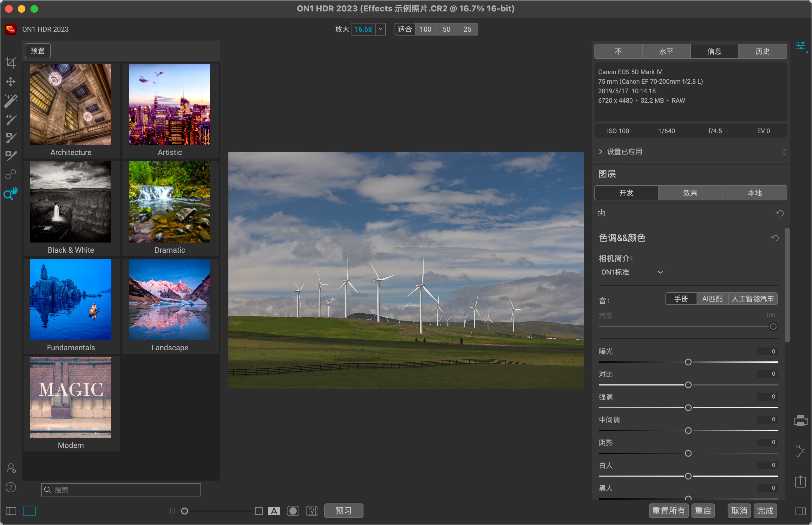Toggle the A compare view icon

(x=274, y=511)
